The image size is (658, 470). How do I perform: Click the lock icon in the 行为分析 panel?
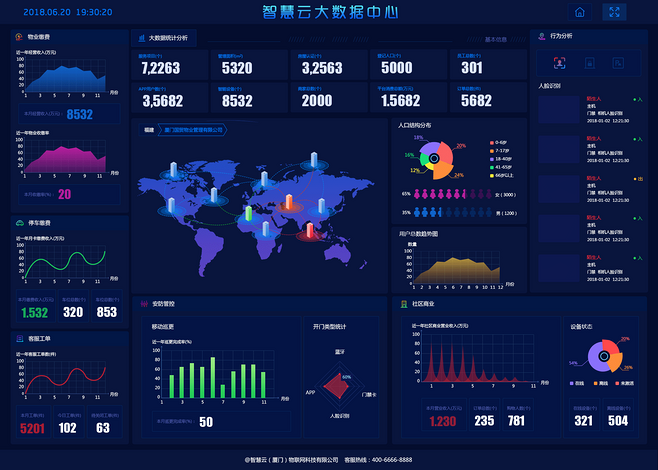click(590, 62)
